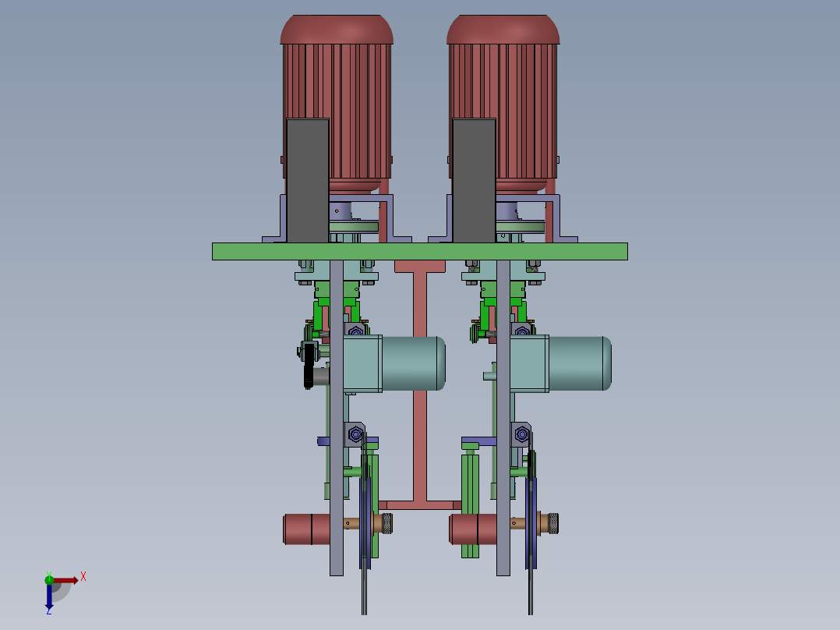Select the central red I-beam column
Screen dimensions: 840x630
click(x=419, y=386)
